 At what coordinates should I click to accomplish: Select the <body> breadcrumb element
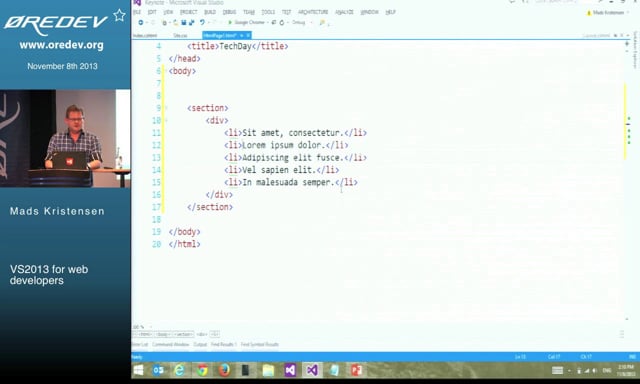click(x=163, y=334)
